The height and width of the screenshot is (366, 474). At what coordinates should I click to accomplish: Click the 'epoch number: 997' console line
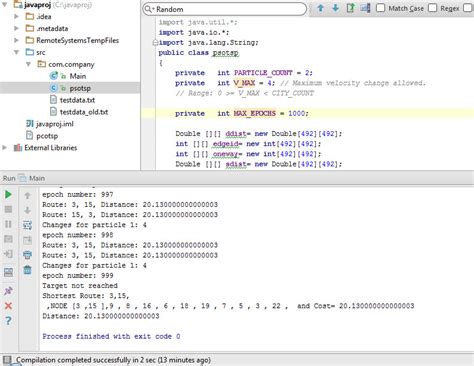click(x=78, y=194)
